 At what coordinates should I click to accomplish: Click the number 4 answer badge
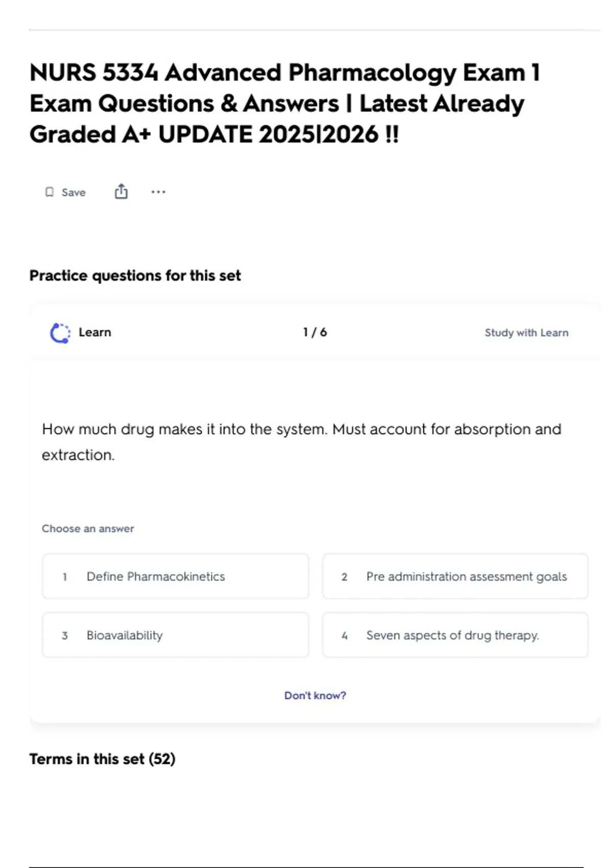pyautogui.click(x=344, y=636)
